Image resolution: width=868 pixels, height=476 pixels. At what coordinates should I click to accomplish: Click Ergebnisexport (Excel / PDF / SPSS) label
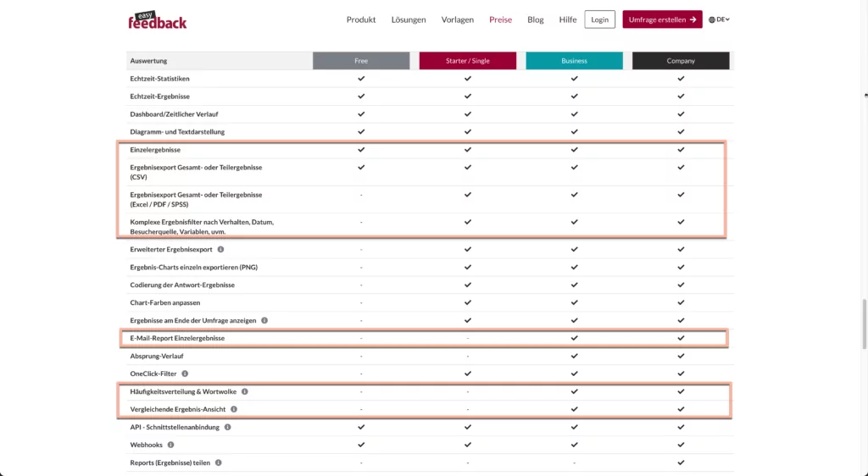pos(196,200)
